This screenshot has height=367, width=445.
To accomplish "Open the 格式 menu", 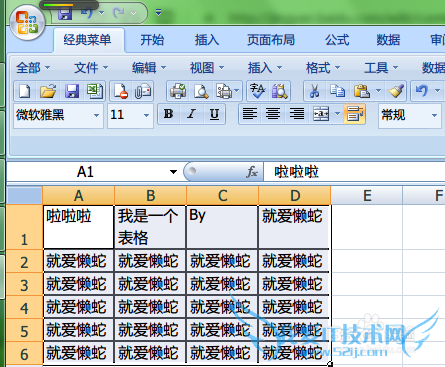I will click(323, 68).
